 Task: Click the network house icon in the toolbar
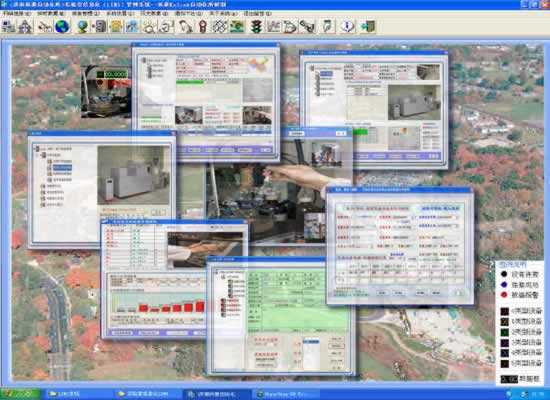click(25, 26)
